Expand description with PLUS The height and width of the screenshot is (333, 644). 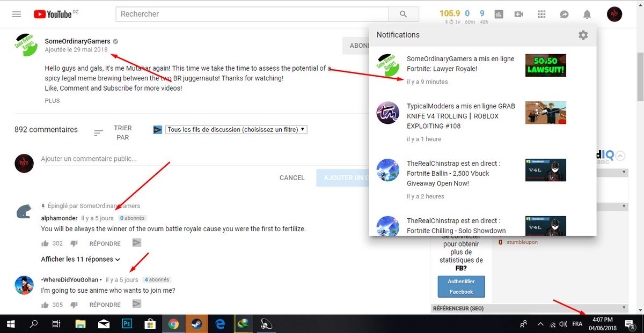53,101
